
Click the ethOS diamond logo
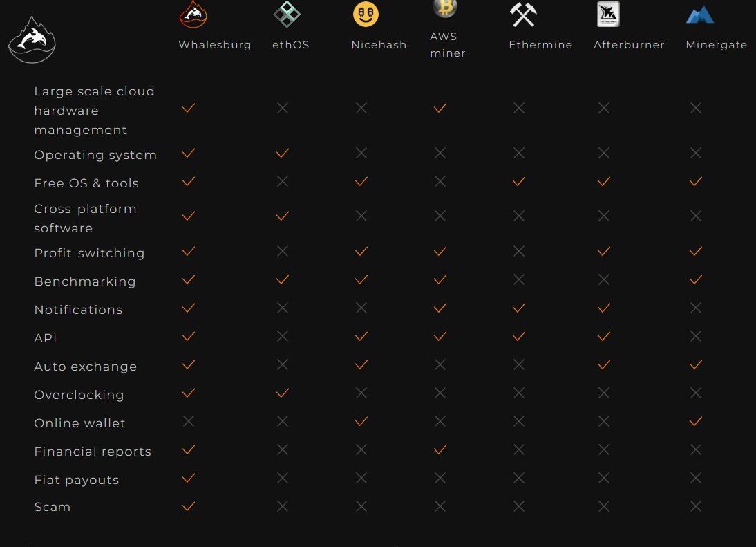coord(287,14)
